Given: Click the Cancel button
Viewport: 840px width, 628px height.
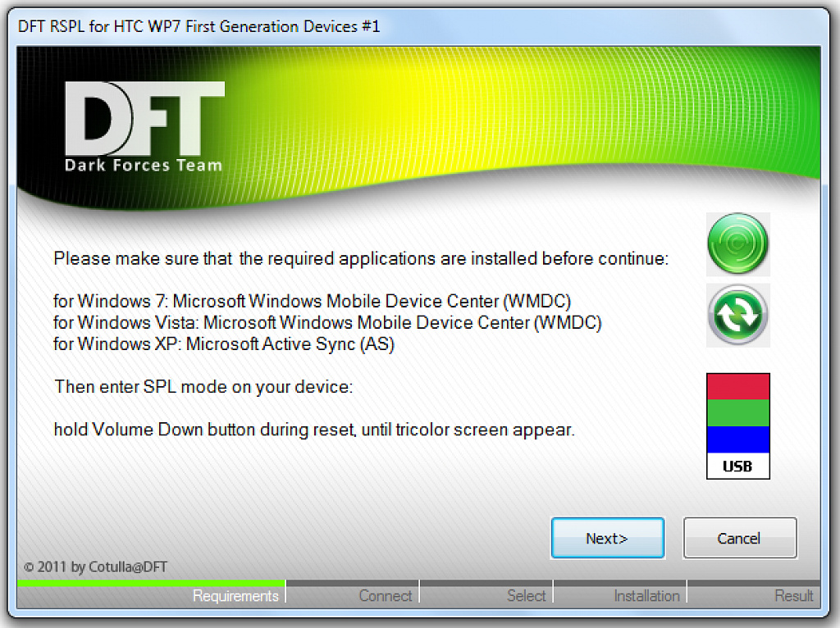Looking at the screenshot, I should 739,538.
